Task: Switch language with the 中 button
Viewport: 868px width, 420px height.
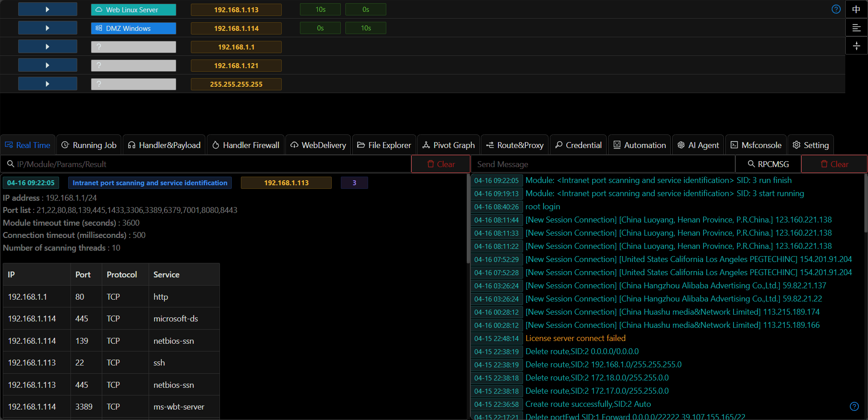Action: tap(856, 9)
